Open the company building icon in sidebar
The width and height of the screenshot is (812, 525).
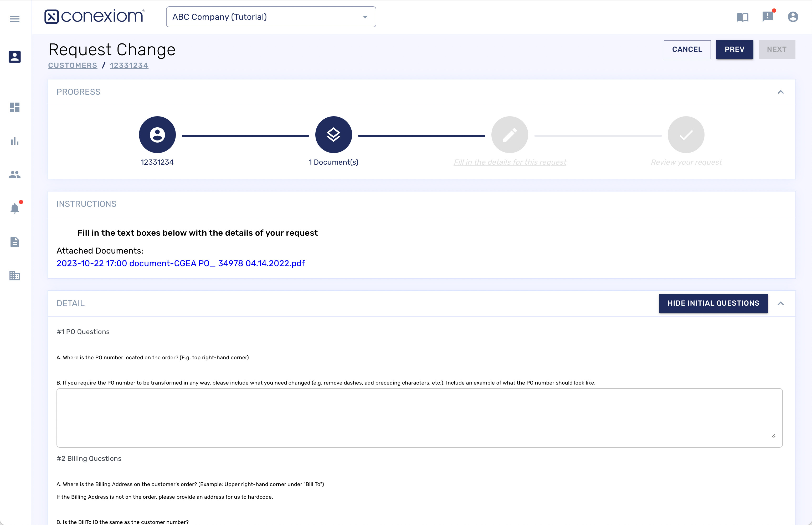click(x=15, y=275)
